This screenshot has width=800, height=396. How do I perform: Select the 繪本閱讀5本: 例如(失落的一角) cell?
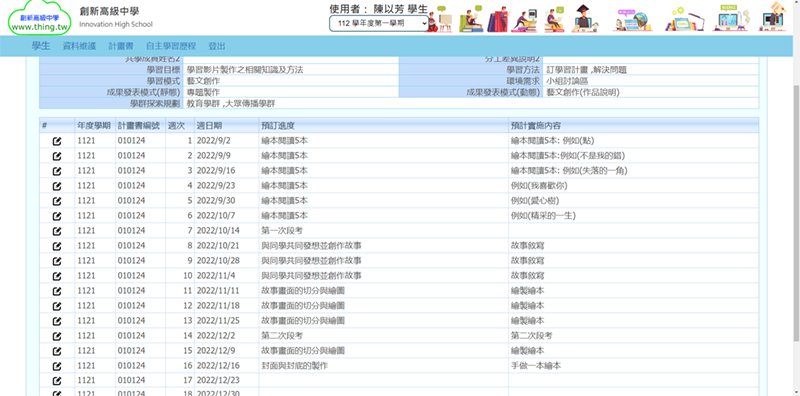633,171
